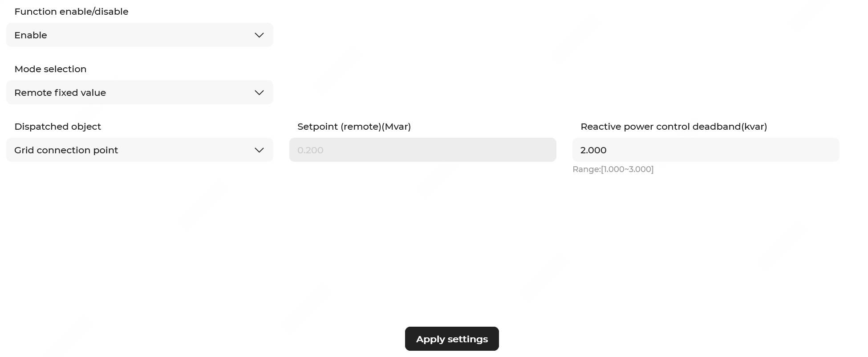Click the greyed-out 0.200 setpoint value
Image resolution: width=868 pixels, height=357 pixels.
310,150
